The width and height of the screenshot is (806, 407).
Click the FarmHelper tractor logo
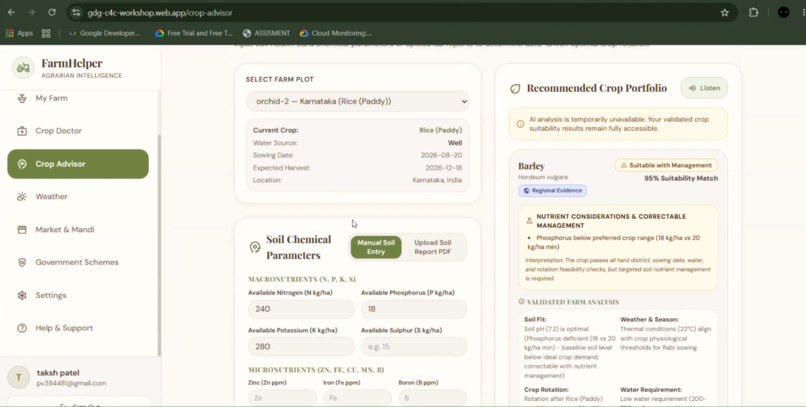pos(23,68)
